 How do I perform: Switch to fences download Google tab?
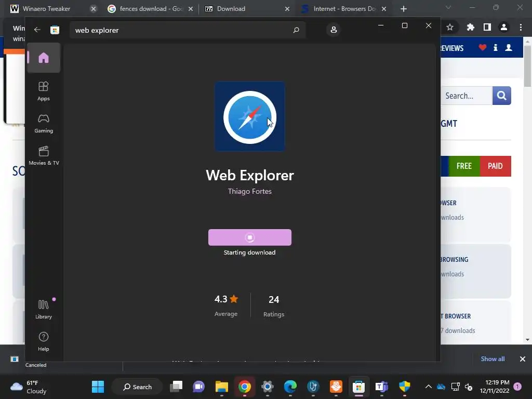151,9
